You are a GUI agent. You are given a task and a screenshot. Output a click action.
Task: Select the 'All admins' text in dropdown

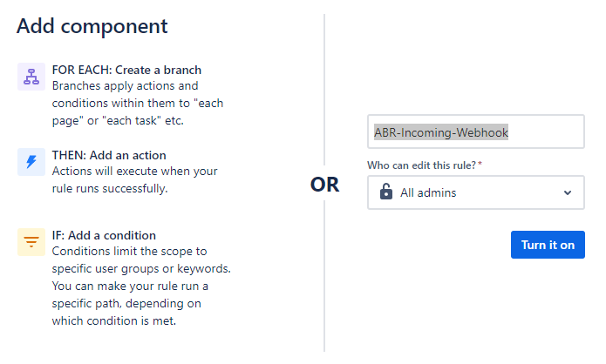pyautogui.click(x=428, y=192)
